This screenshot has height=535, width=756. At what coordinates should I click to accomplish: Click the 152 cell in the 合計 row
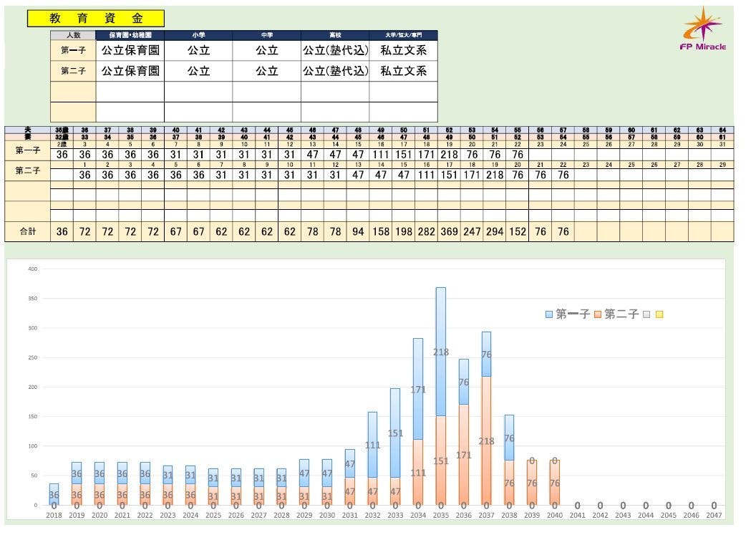point(518,231)
